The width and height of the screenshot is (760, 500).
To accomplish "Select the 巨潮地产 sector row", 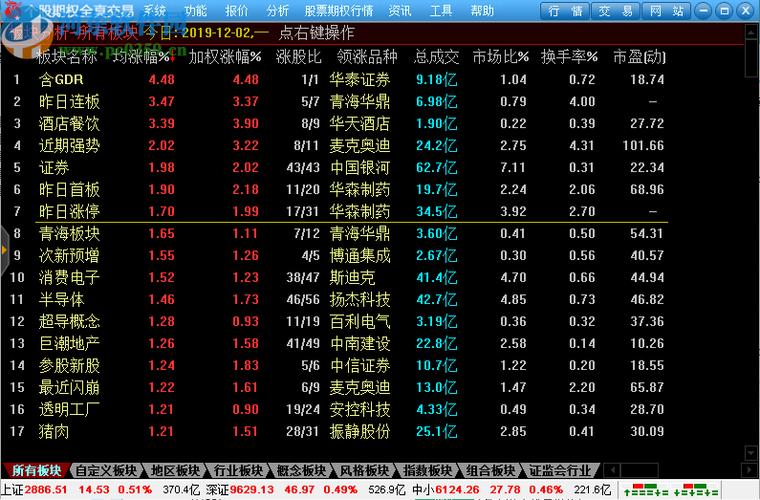I will [x=337, y=344].
